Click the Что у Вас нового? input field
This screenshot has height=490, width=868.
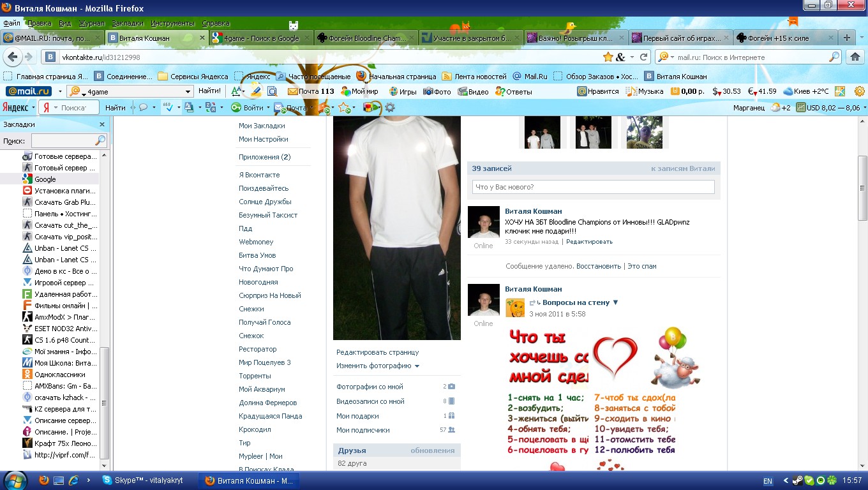coord(593,187)
